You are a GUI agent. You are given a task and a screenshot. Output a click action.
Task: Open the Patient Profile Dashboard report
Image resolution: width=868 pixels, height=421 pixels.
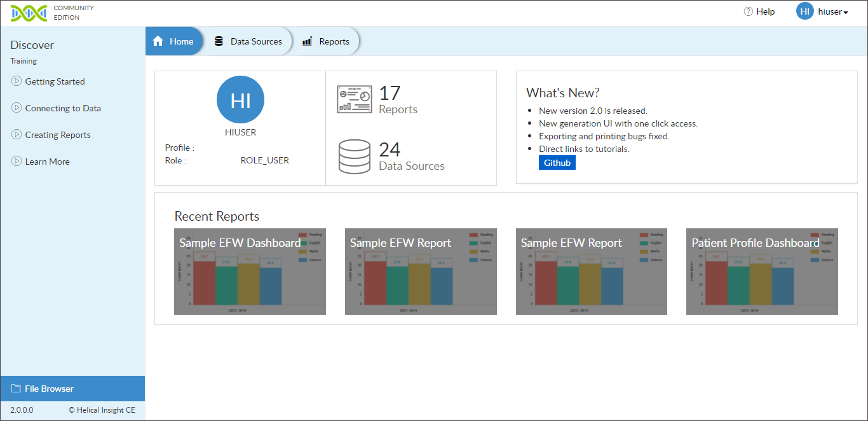[x=762, y=272]
